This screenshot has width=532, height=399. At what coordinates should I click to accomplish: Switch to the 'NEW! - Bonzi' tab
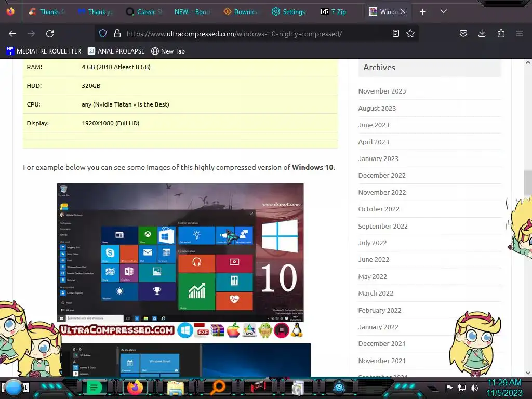pos(193,12)
